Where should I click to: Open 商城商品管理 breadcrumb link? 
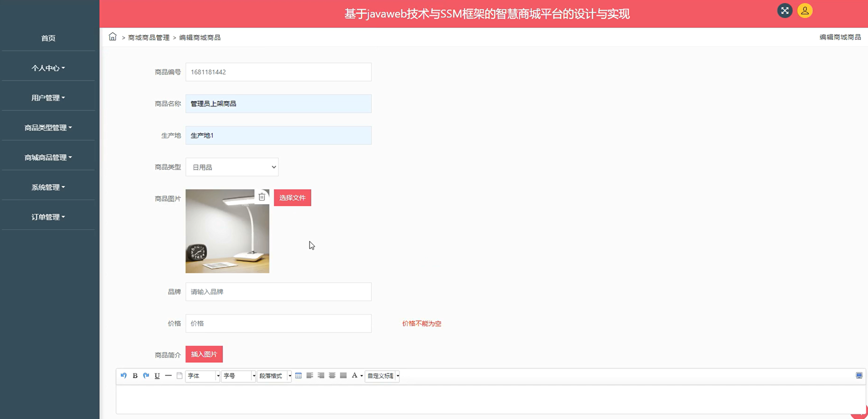149,37
